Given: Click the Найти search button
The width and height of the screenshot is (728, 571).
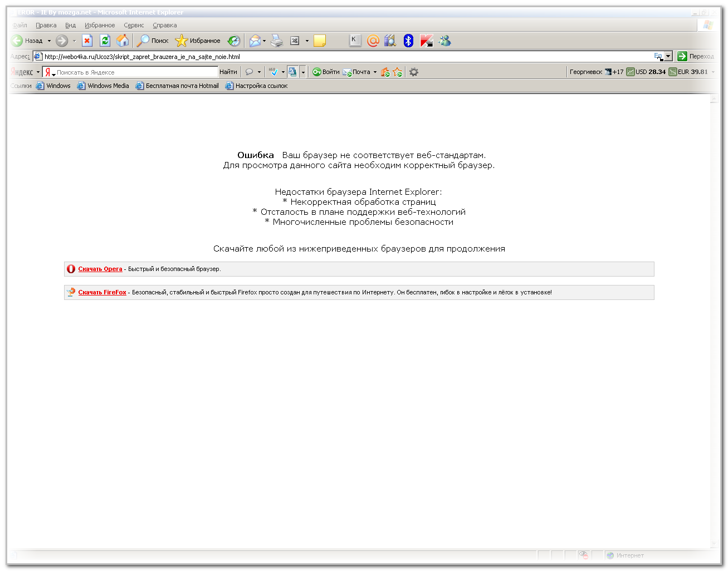Looking at the screenshot, I should (x=228, y=72).
